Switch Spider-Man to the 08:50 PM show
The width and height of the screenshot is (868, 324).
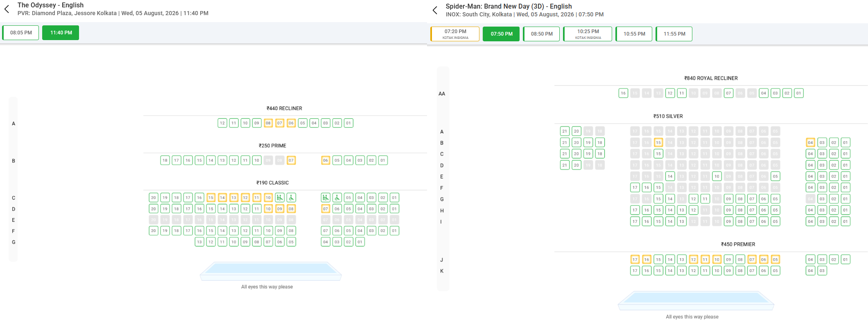(x=542, y=34)
